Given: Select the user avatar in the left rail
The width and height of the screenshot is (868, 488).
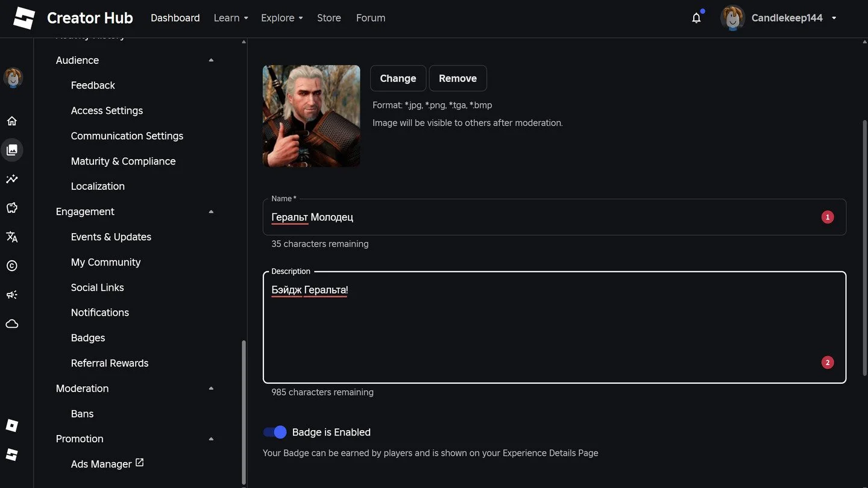Looking at the screenshot, I should [x=13, y=78].
